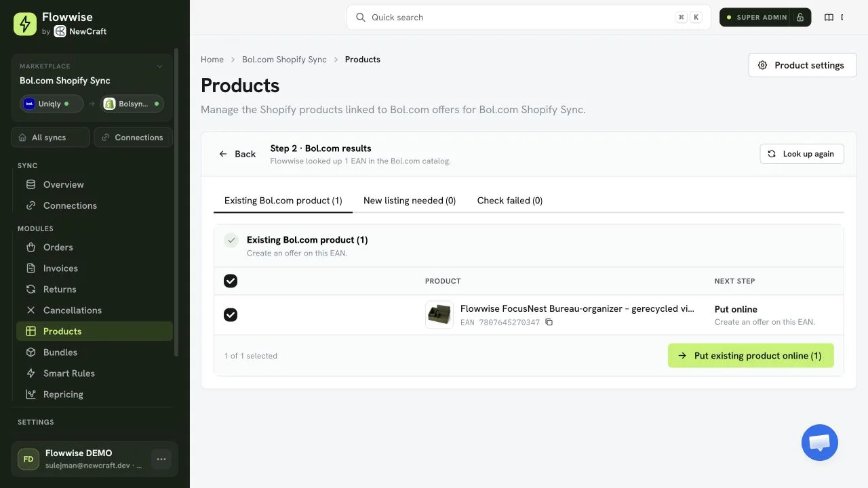The image size is (868, 488).
Task: Open All syncs
Action: (x=50, y=137)
